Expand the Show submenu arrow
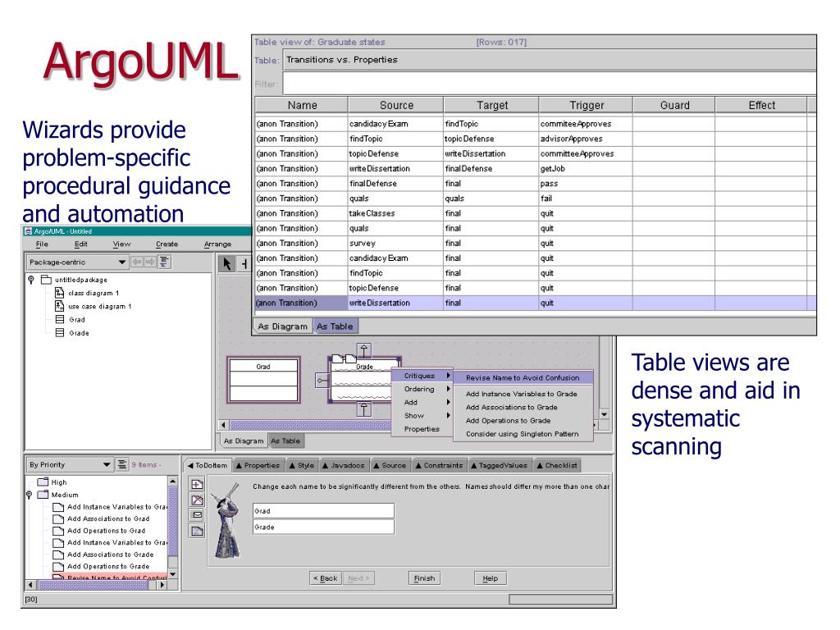The height and width of the screenshot is (630, 840). pyautogui.click(x=449, y=415)
